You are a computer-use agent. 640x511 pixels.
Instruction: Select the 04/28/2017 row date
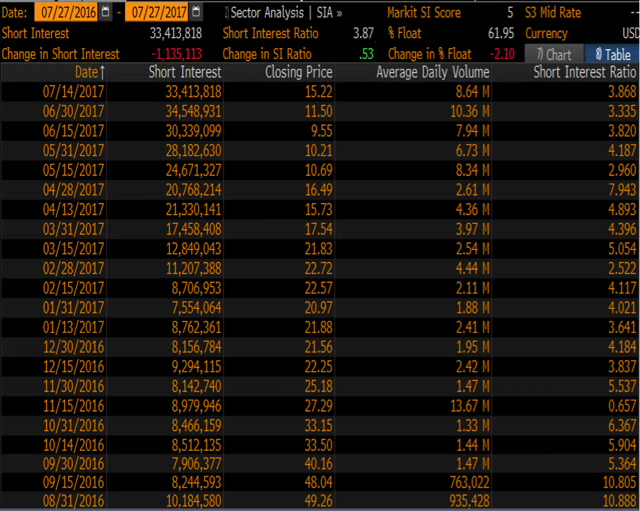point(73,190)
